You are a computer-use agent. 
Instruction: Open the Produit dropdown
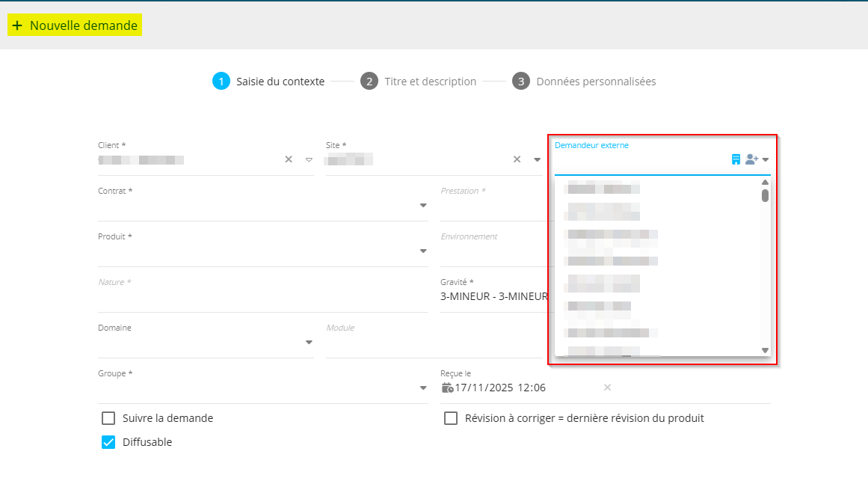tap(422, 251)
